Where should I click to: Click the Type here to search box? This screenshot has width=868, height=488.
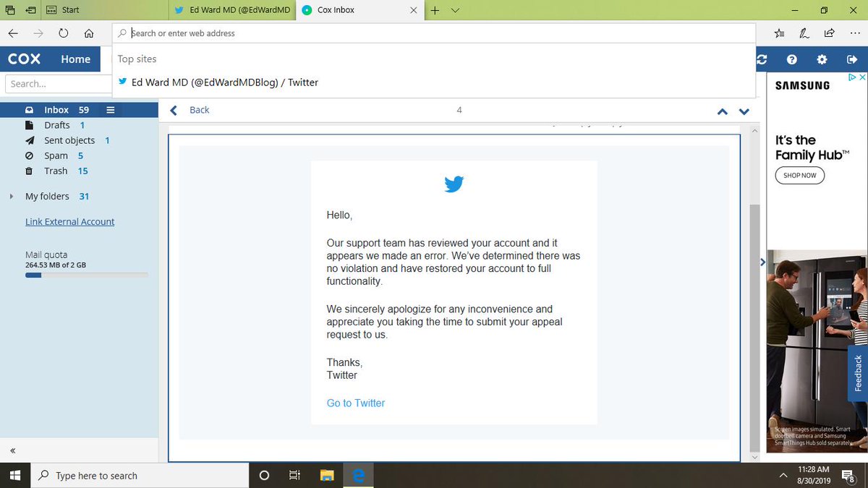[141, 476]
